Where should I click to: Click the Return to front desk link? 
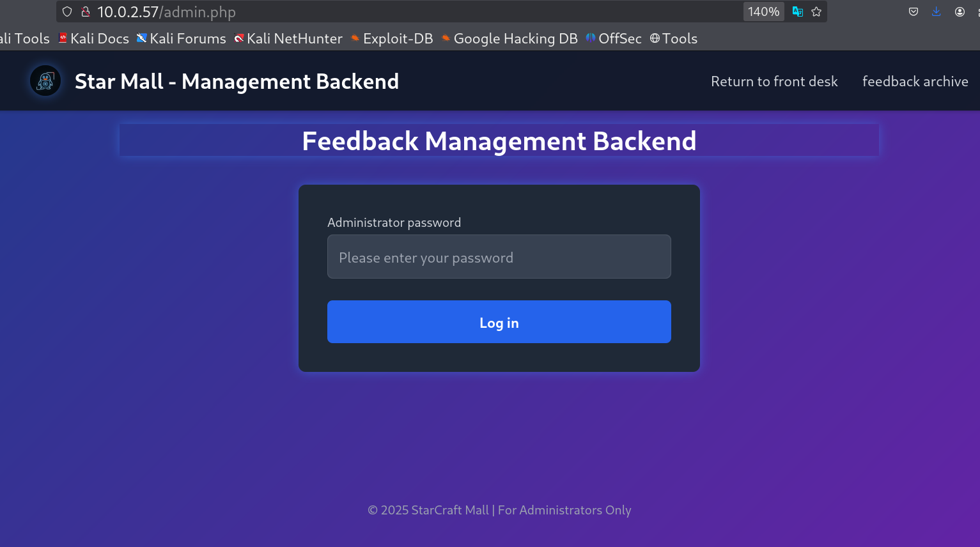(774, 81)
